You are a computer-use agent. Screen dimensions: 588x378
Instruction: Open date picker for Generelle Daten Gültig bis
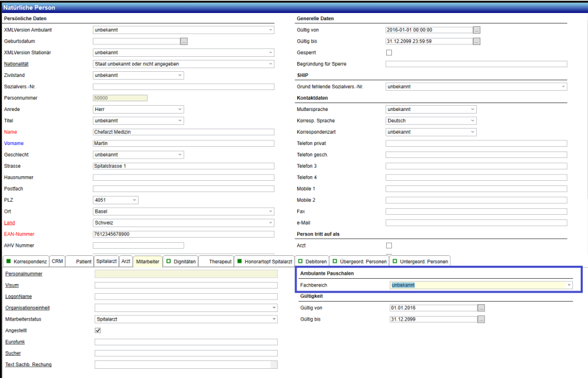476,41
